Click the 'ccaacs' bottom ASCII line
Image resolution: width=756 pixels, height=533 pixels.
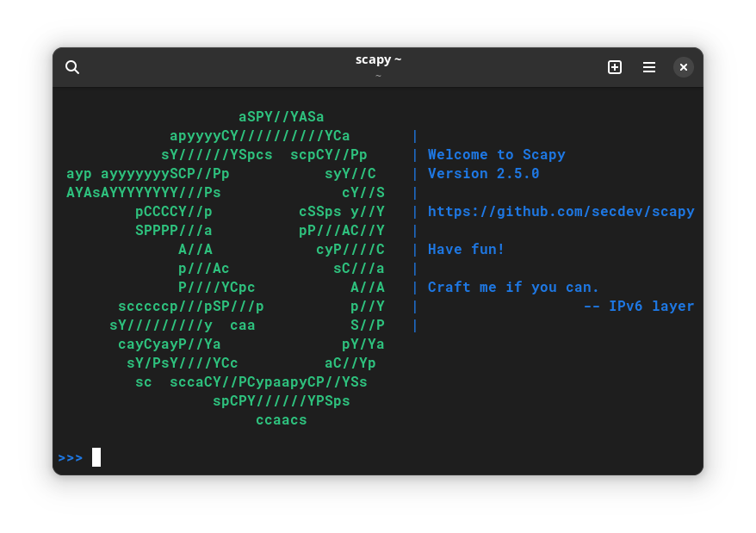[x=282, y=420]
